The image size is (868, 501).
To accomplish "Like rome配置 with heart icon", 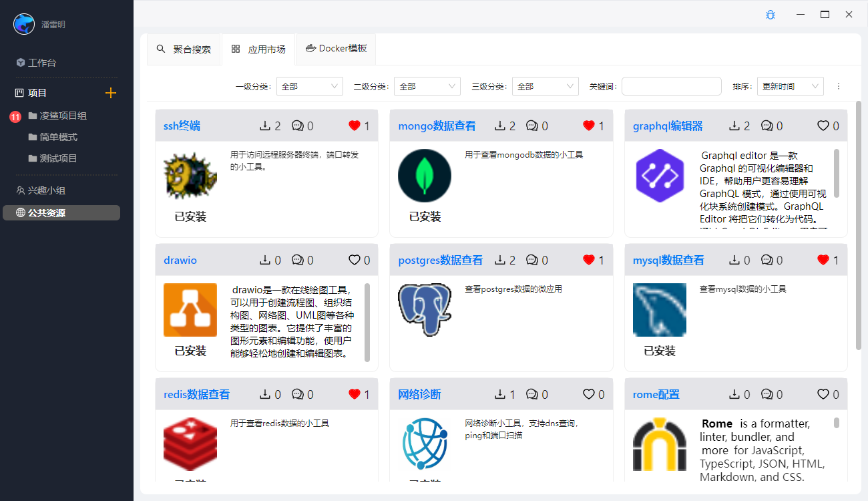I will point(823,394).
